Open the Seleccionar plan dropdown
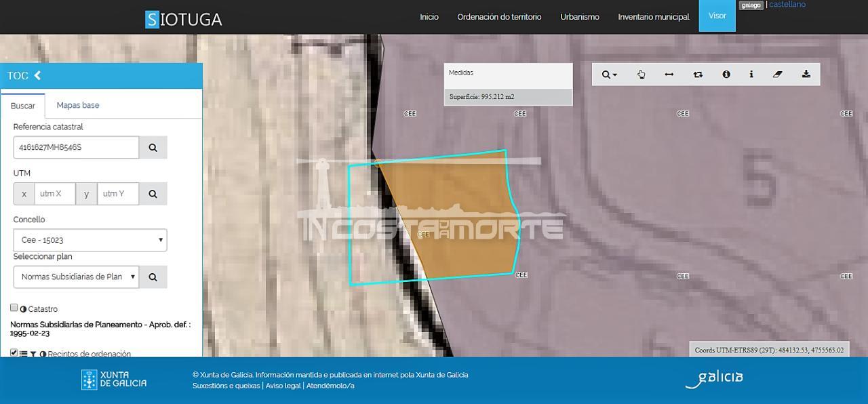The image size is (868, 404). click(x=76, y=277)
